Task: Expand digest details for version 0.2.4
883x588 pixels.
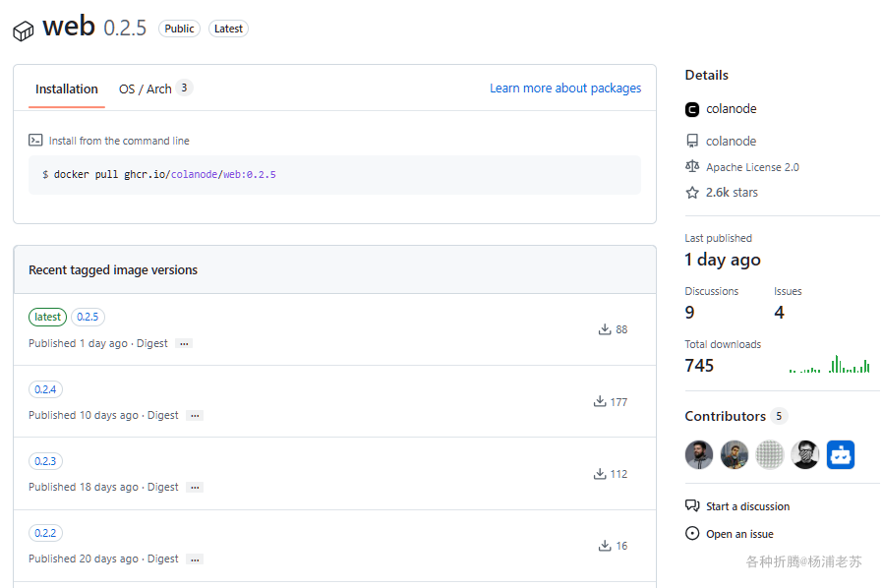Action: click(x=195, y=416)
